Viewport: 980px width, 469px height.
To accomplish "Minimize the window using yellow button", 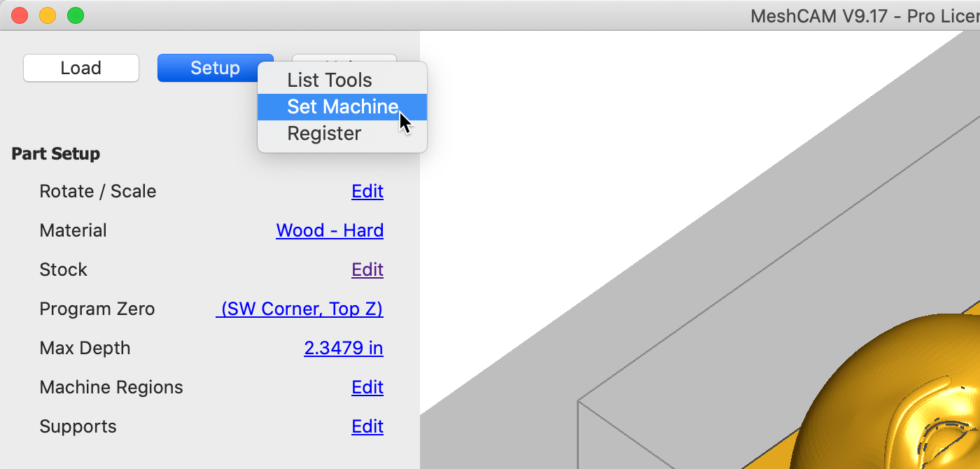I will [48, 15].
